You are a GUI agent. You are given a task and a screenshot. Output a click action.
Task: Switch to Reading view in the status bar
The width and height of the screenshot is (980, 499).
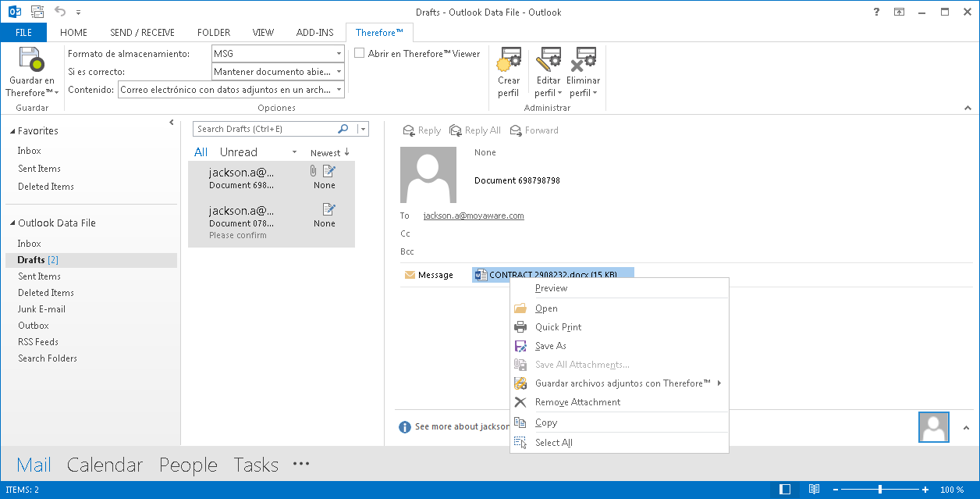tap(814, 490)
